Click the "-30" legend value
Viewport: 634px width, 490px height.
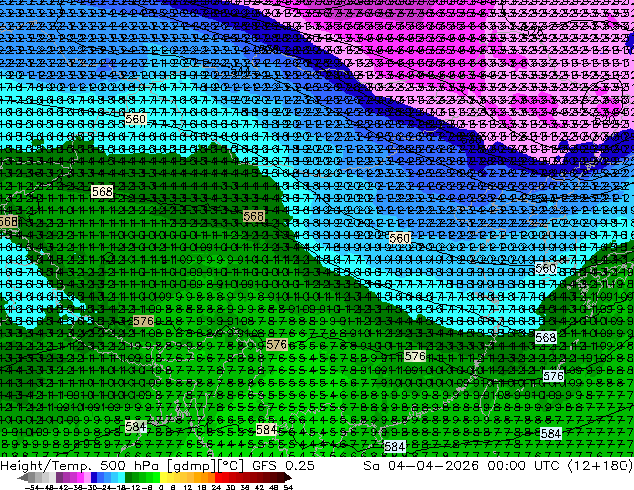91,488
